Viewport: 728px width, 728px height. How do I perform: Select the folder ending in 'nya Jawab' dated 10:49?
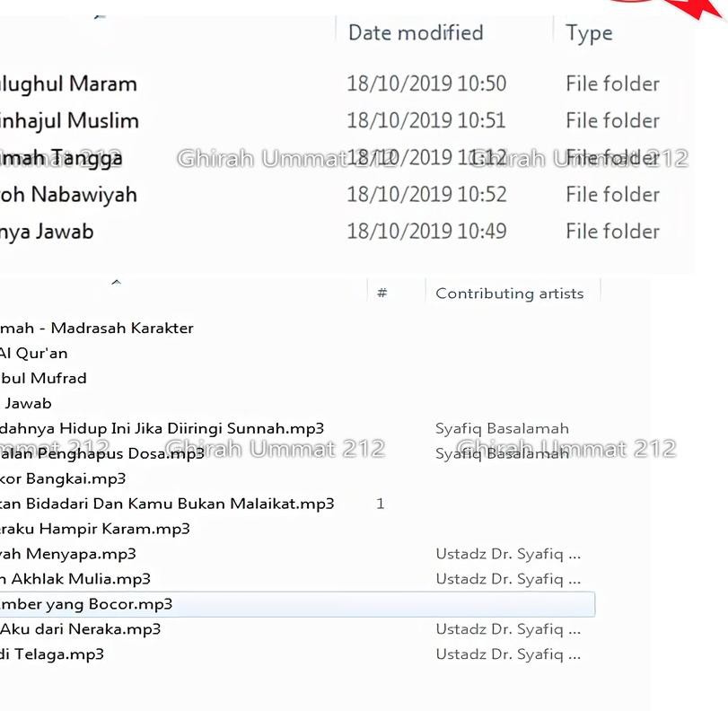click(47, 232)
